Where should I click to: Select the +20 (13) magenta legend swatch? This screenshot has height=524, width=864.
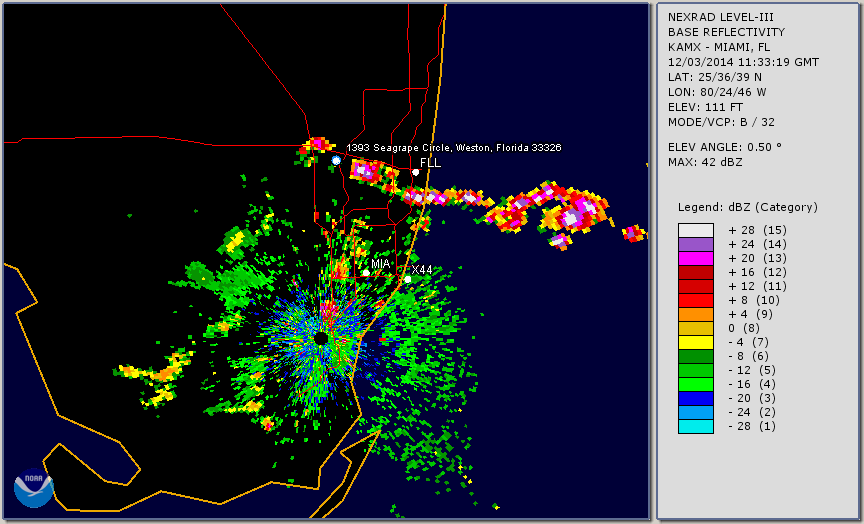point(696,258)
